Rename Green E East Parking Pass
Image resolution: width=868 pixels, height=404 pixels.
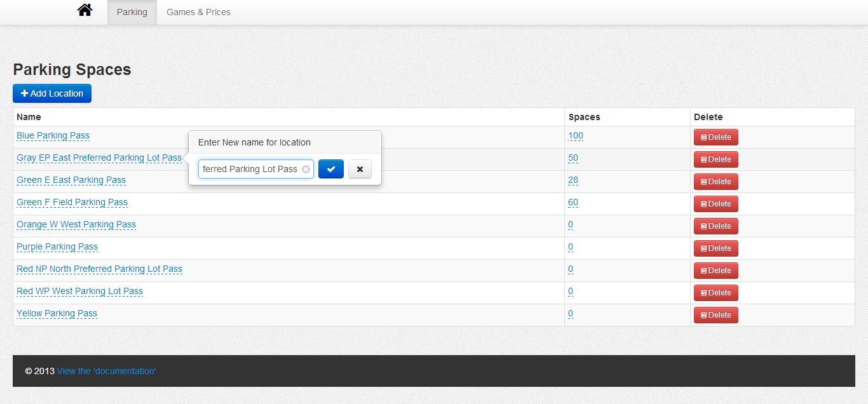pos(71,180)
